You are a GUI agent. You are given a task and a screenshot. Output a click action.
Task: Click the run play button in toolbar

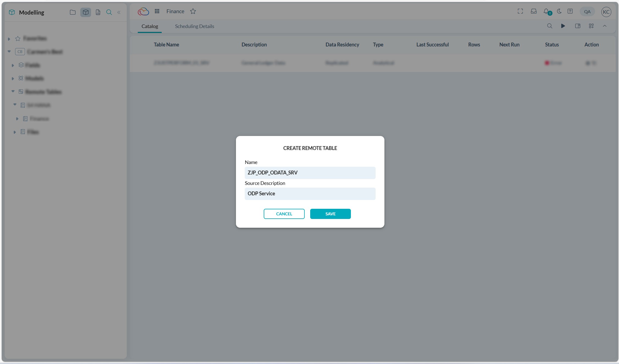563,26
